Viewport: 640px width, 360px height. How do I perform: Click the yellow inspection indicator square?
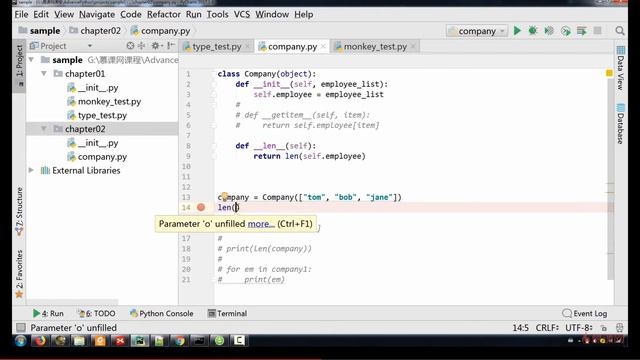coord(609,73)
